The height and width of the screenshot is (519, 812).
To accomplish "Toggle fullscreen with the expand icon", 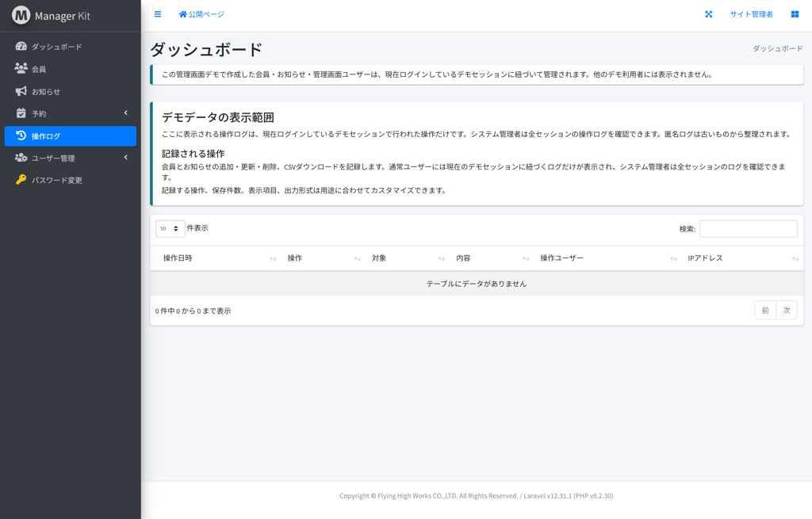I will tap(708, 14).
